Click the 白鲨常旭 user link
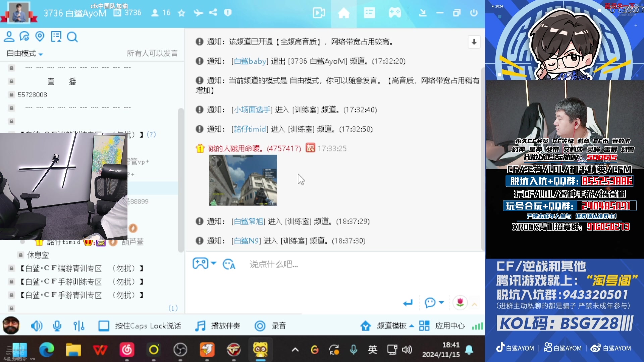Image resolution: width=644 pixels, height=362 pixels. point(249,221)
